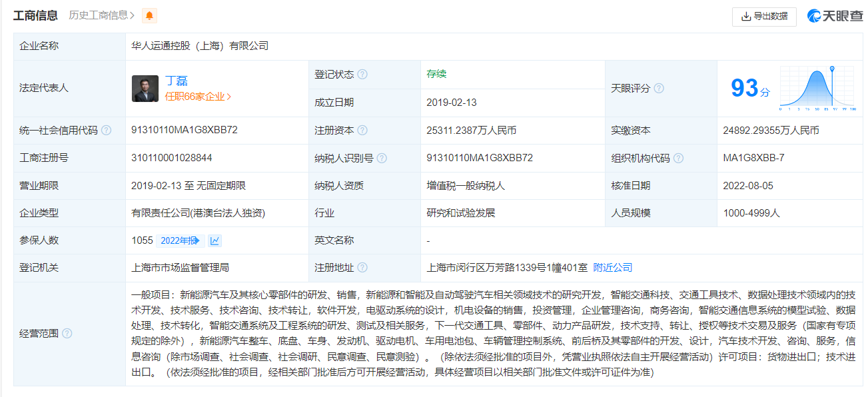Click the help icon beside 天眼评分
Screen dimensions: 868x397
(x=659, y=89)
